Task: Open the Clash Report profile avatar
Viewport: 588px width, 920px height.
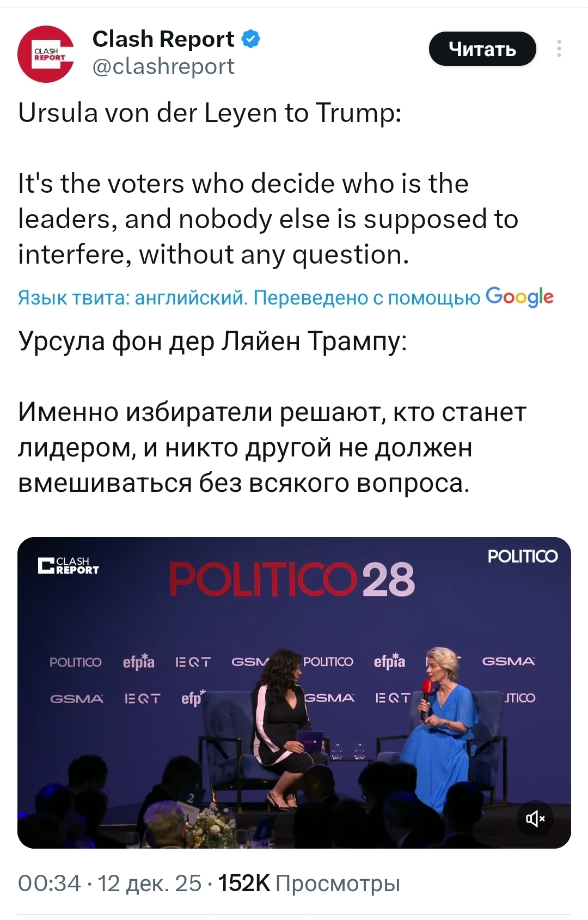Action: click(x=46, y=54)
